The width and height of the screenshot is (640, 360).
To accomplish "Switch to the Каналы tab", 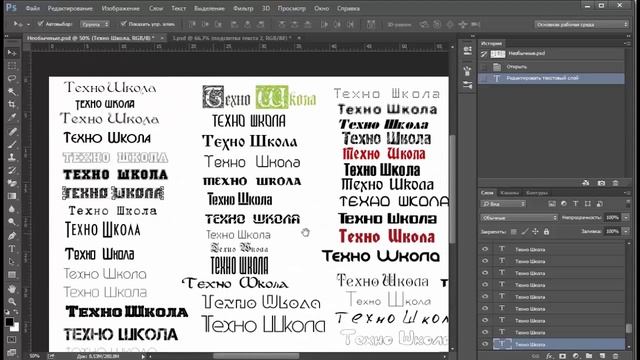I will pyautogui.click(x=509, y=193).
